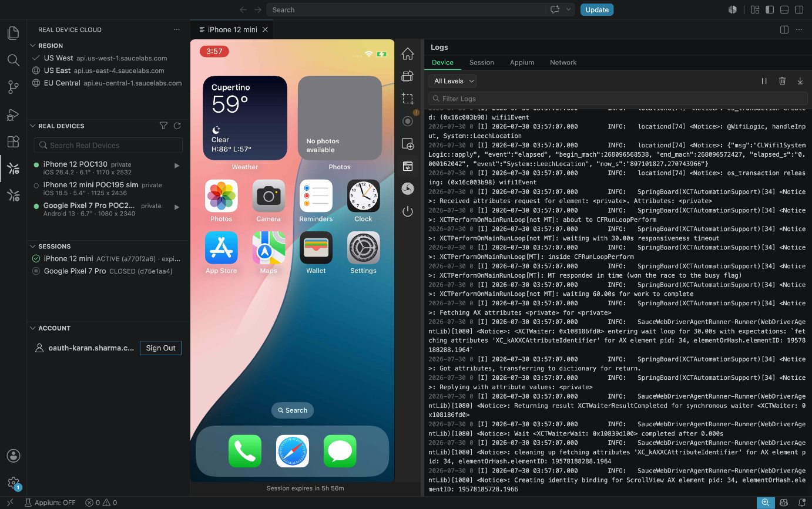The image size is (812, 509).
Task: Open the Manage gear menu
Action: (x=13, y=483)
